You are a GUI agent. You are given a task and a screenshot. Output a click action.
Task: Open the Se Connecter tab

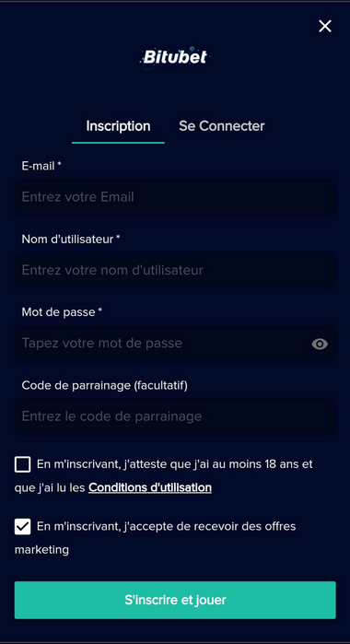coord(221,125)
